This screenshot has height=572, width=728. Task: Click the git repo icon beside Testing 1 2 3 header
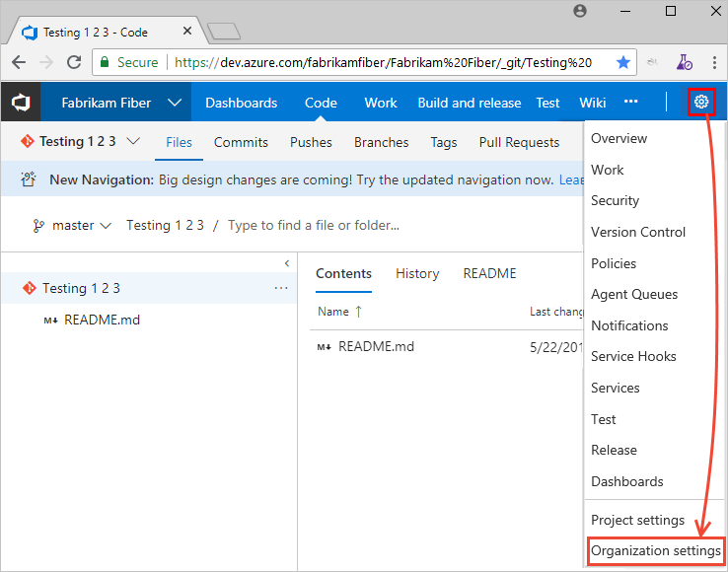(28, 141)
